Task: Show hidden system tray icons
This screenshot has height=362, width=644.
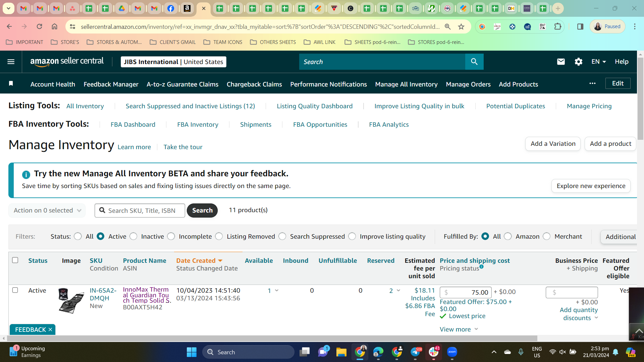Action: tap(494, 352)
